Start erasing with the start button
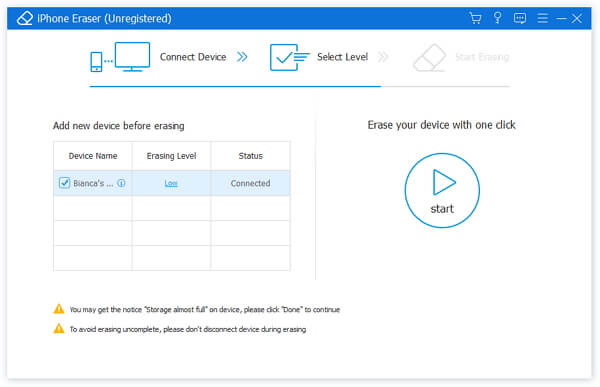 (x=442, y=190)
